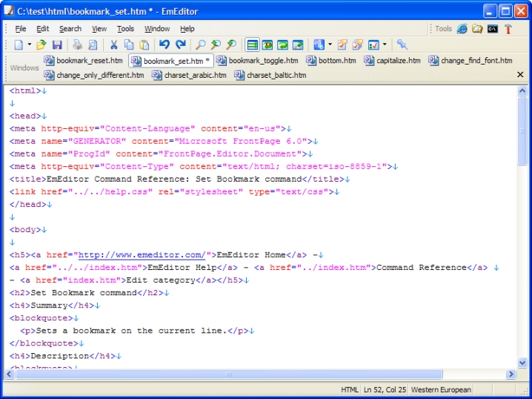
Task: Click the Open file folder icon
Action: point(41,45)
